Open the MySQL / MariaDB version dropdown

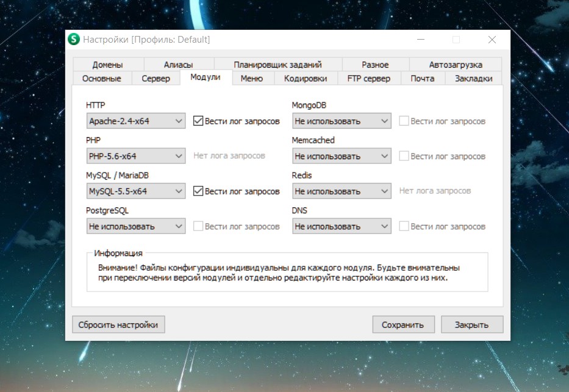[x=135, y=191]
